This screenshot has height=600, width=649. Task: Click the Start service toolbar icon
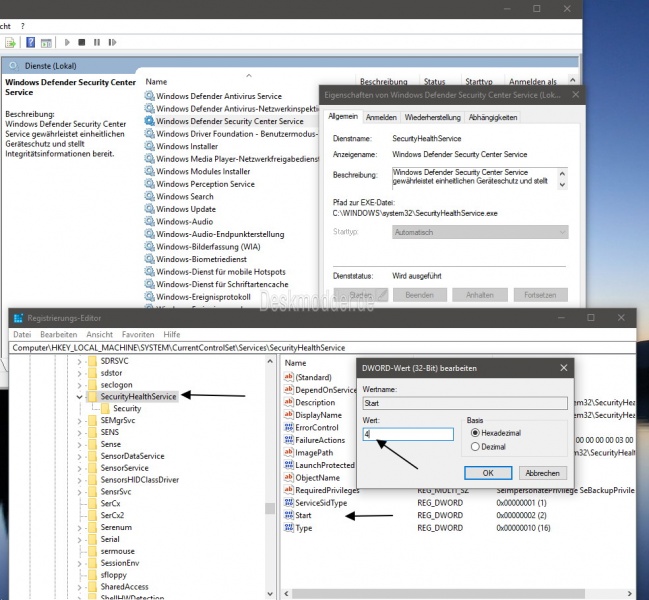coord(67,42)
